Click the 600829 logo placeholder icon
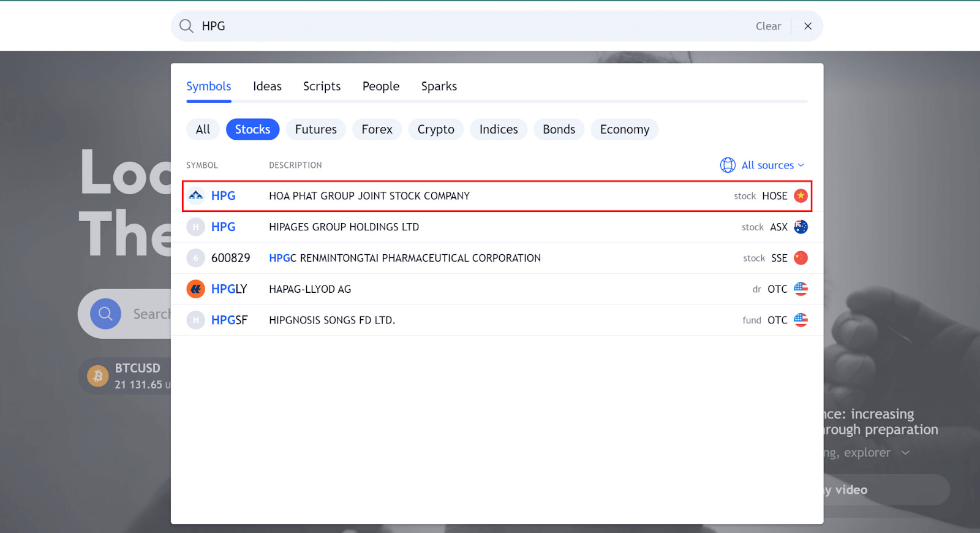Viewport: 980px width, 533px height. click(195, 258)
